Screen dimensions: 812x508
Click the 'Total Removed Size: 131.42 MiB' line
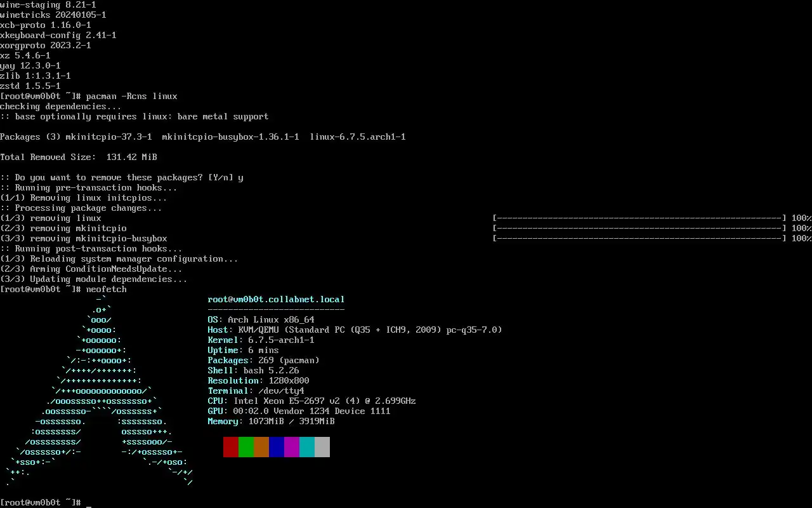(79, 157)
